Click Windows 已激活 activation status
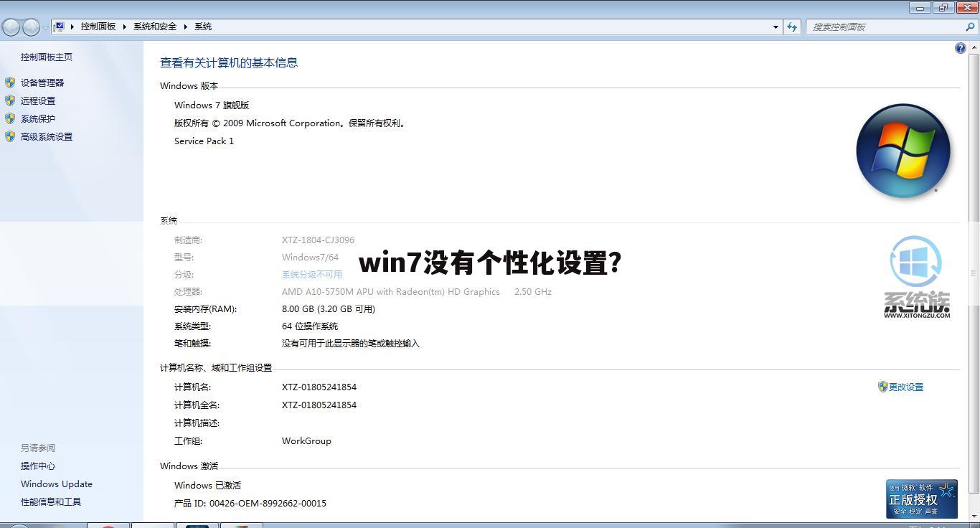The height and width of the screenshot is (528, 980). [207, 486]
